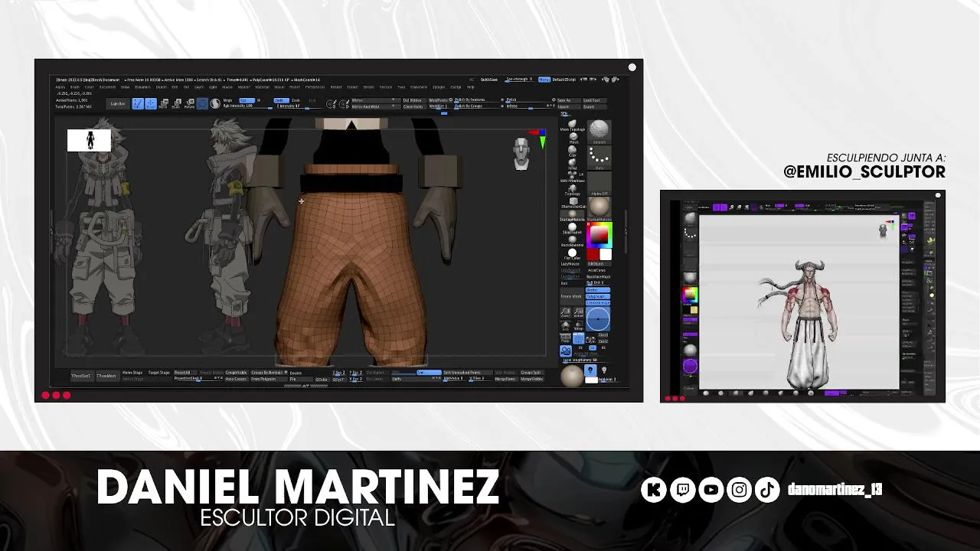Viewport: 980px width, 551px height.
Task: Adjust the Rgb Intensity slider
Action: [x=247, y=106]
